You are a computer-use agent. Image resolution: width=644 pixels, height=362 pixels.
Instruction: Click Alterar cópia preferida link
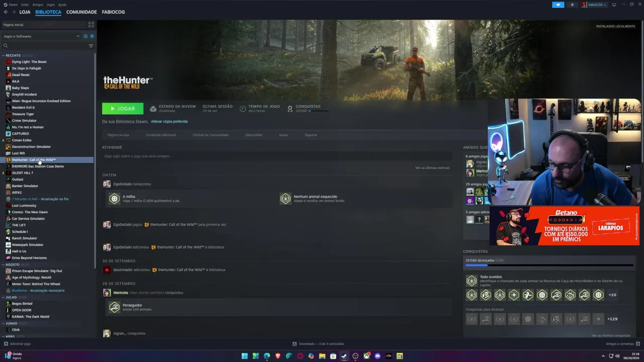point(170,121)
